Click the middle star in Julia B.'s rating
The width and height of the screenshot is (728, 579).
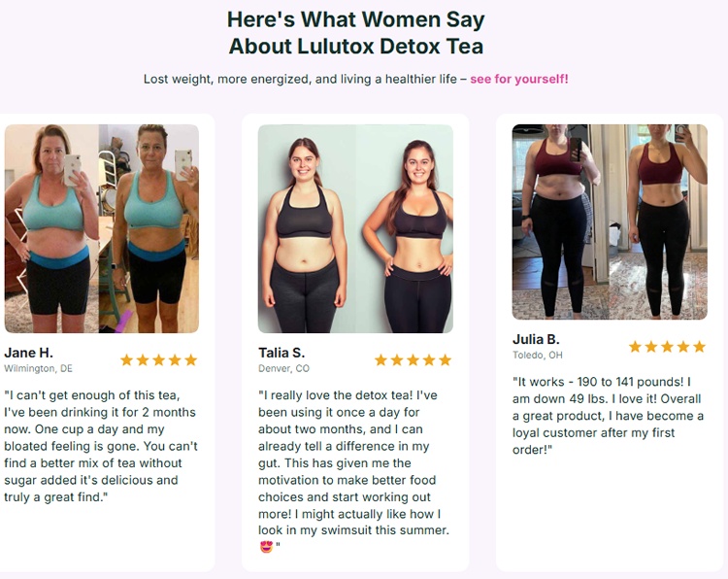(667, 347)
